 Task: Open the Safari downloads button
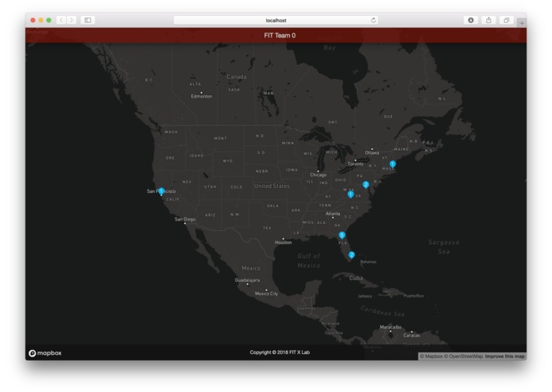pos(471,21)
